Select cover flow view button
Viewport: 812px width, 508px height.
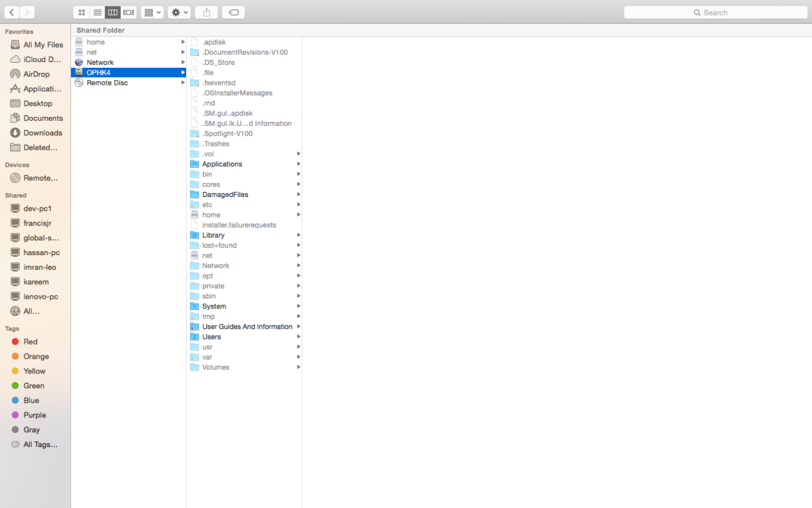click(x=129, y=12)
